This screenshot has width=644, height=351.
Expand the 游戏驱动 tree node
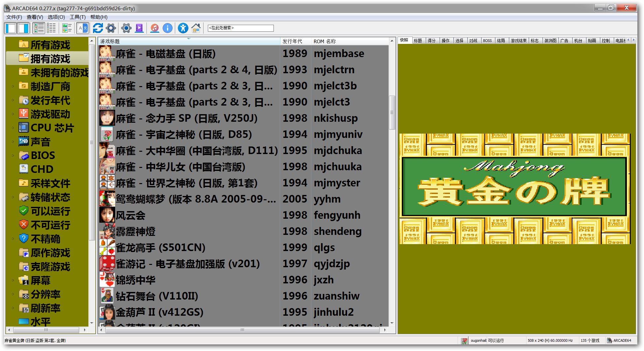pos(13,114)
